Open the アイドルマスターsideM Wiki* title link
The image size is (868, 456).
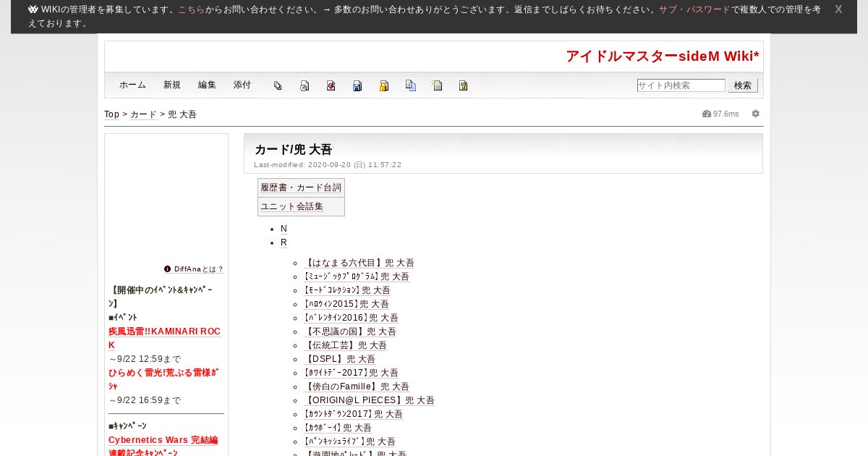coord(663,56)
